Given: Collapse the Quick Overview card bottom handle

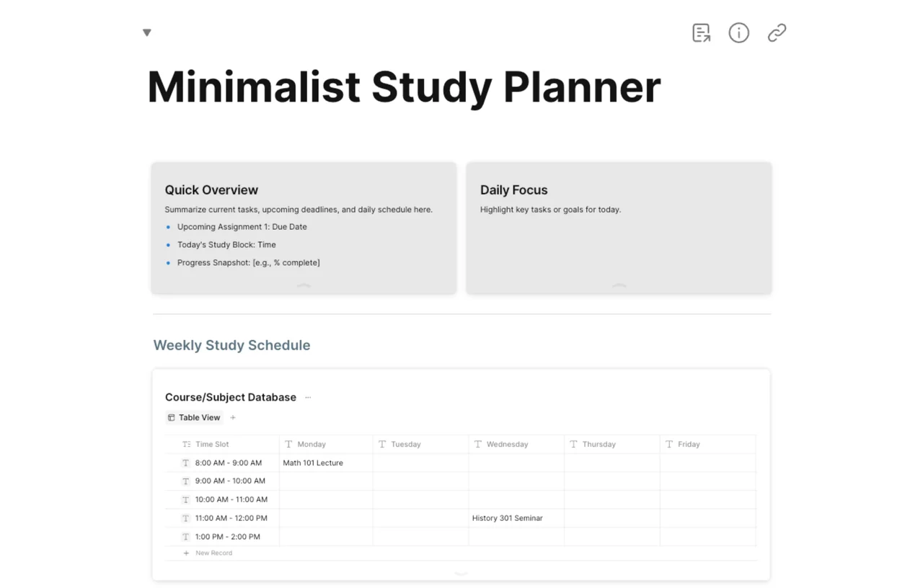Looking at the screenshot, I should [304, 285].
